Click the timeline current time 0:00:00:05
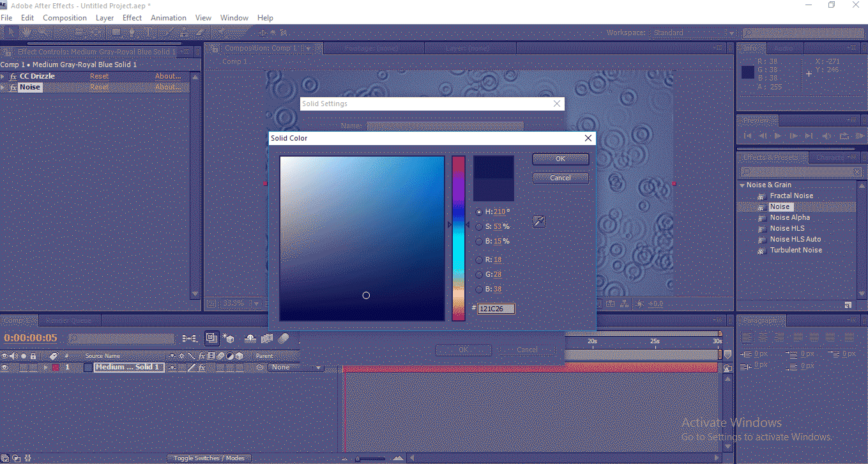868x464 pixels. 31,338
